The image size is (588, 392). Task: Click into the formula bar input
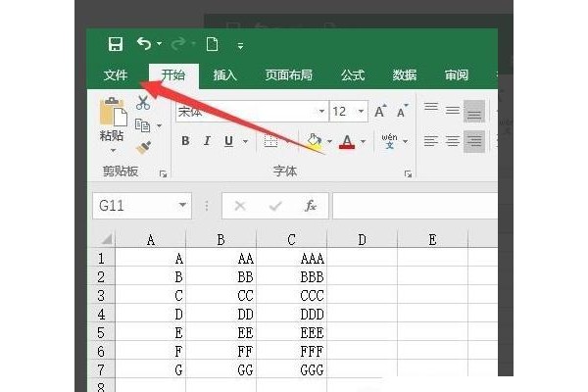click(415, 206)
